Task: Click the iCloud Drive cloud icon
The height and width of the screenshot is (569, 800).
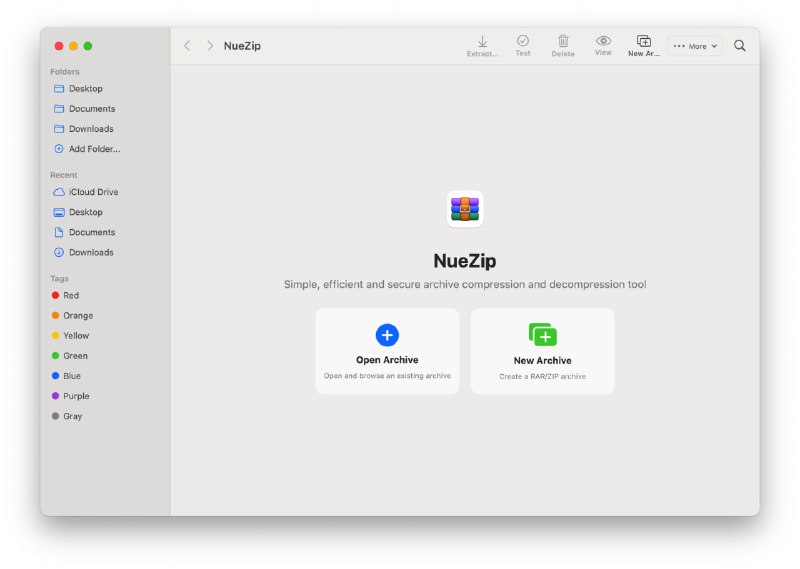Action: (x=59, y=192)
